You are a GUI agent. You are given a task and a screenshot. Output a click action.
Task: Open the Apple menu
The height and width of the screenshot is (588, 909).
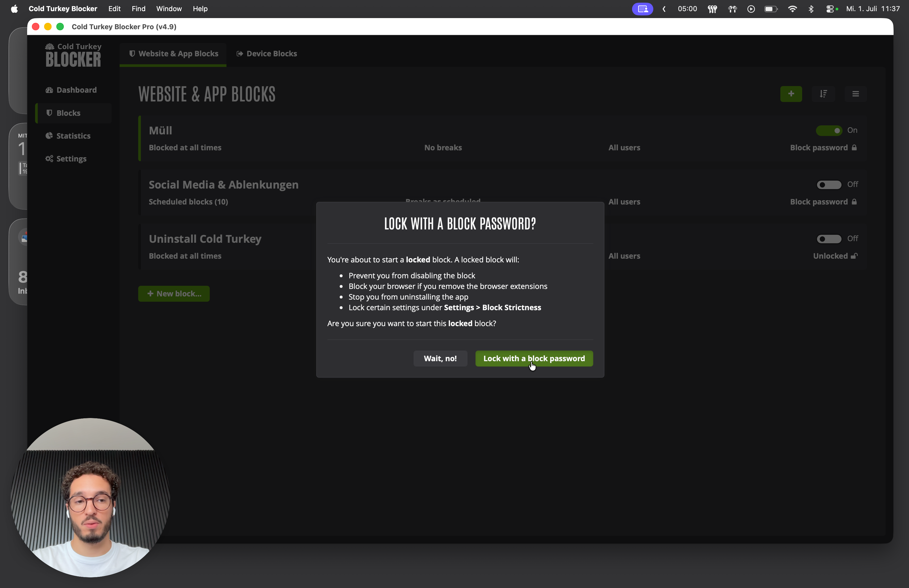(14, 8)
